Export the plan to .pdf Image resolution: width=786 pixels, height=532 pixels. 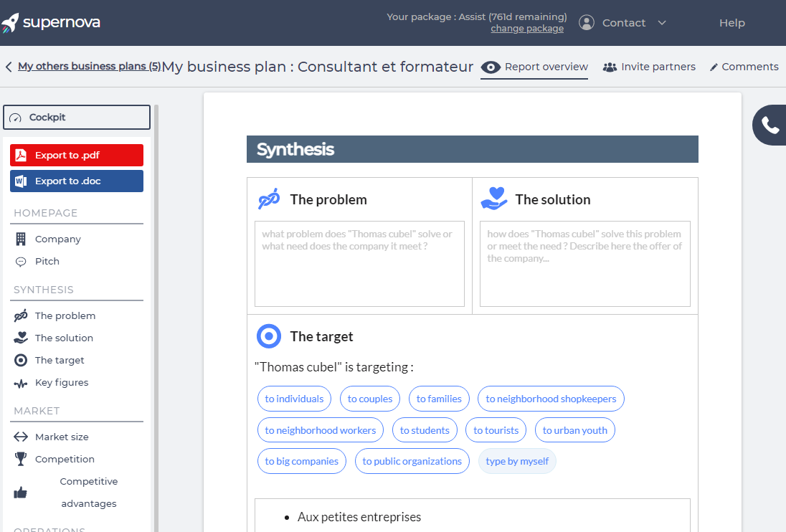[77, 156]
